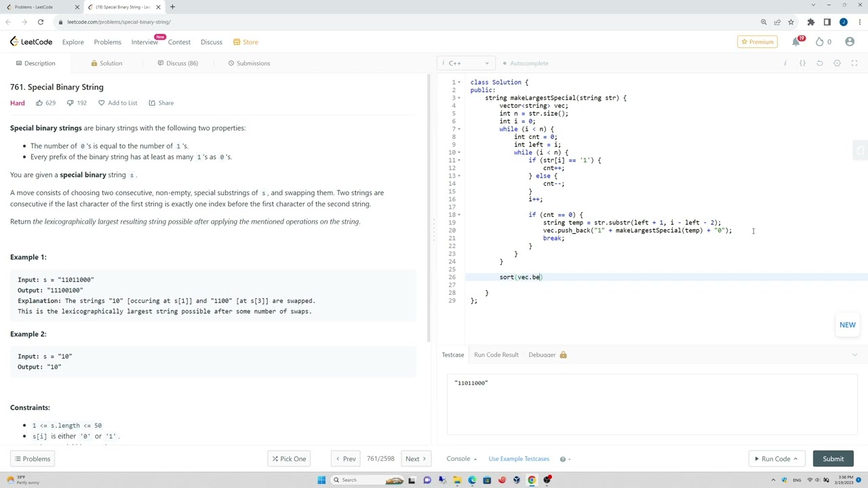Collapse the if block fold at line 18
Screen dimensions: 868x488
click(459, 215)
